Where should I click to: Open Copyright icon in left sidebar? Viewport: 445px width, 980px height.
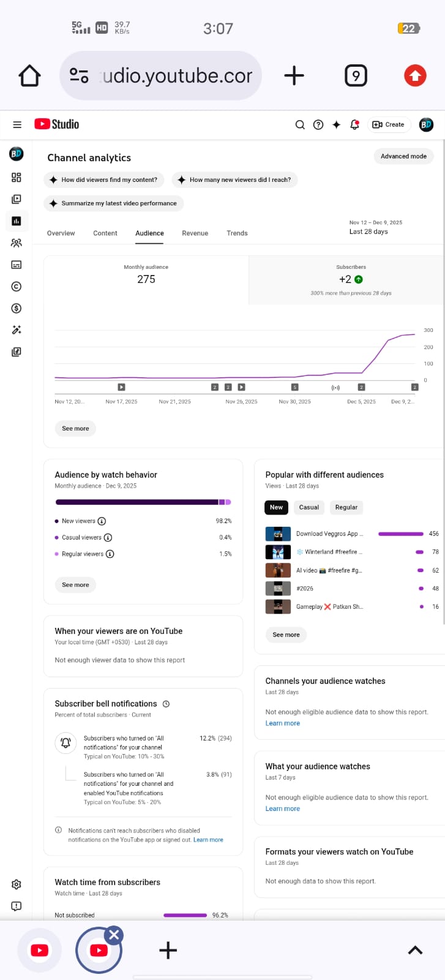17,287
